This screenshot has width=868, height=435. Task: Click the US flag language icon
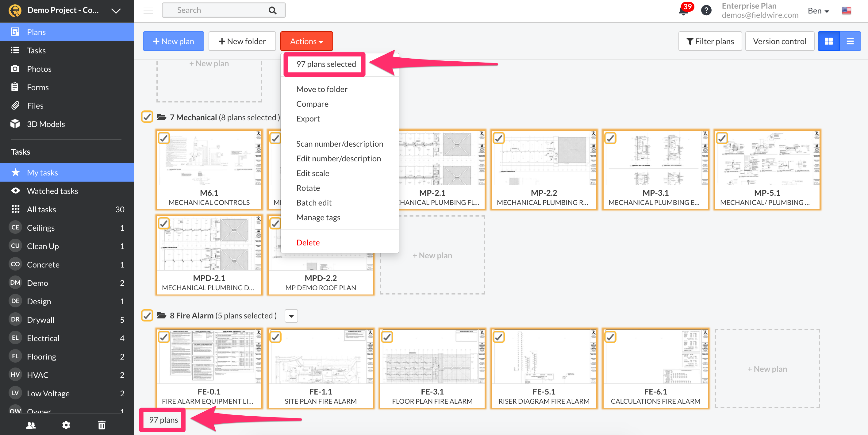tap(846, 11)
